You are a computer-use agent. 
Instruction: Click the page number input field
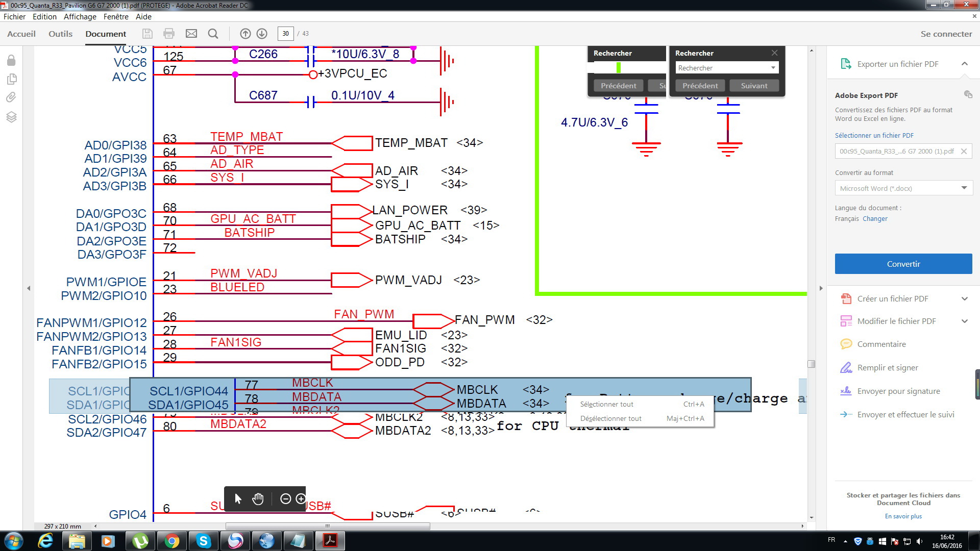285,34
